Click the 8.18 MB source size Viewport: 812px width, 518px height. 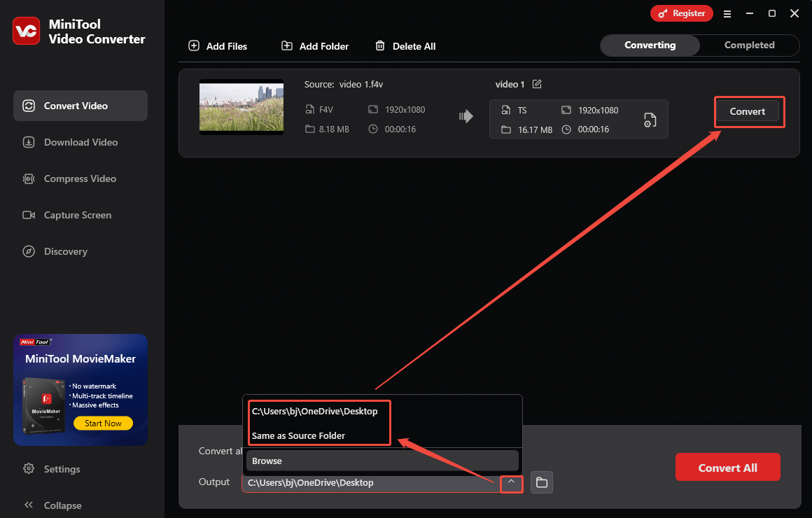(x=333, y=129)
